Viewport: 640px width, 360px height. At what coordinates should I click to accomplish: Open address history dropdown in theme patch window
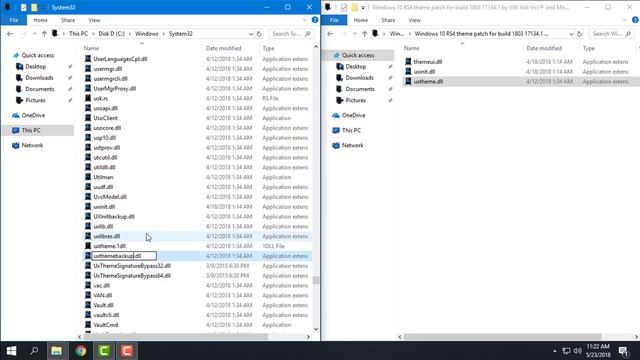571,34
